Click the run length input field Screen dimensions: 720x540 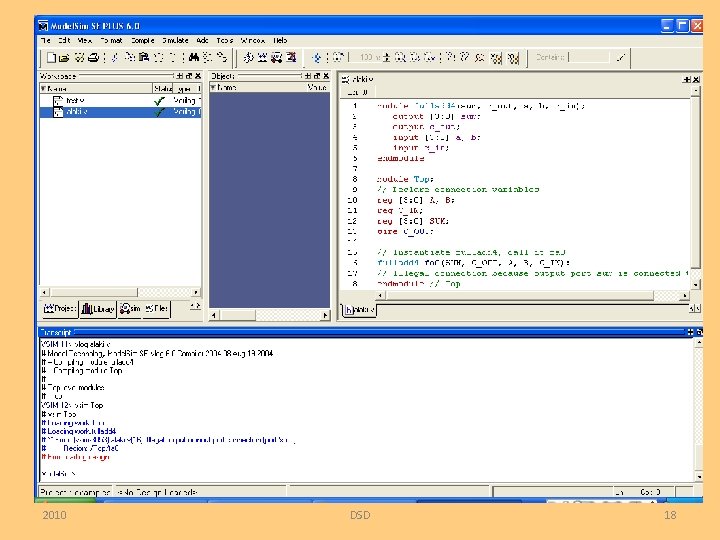coord(368,58)
